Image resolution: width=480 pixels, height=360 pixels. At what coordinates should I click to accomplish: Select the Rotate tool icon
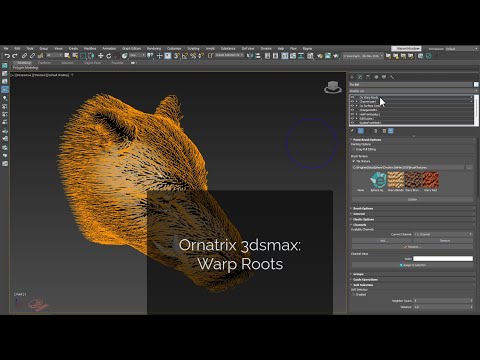pyautogui.click(x=109, y=56)
